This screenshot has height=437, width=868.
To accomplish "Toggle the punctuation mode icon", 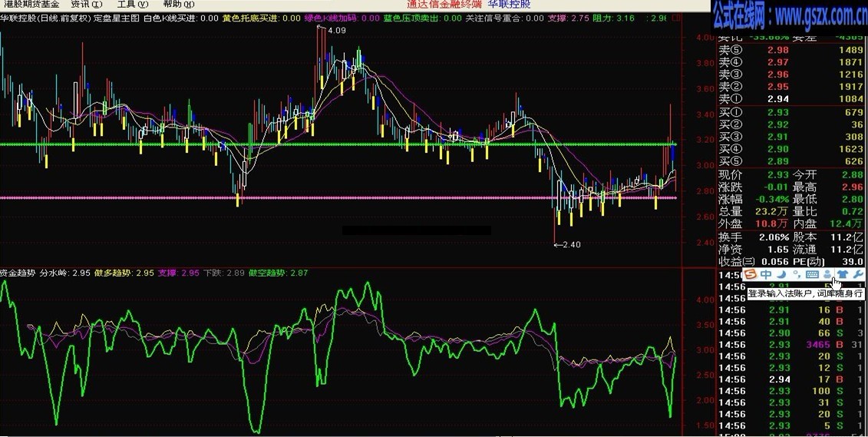I will [x=796, y=274].
